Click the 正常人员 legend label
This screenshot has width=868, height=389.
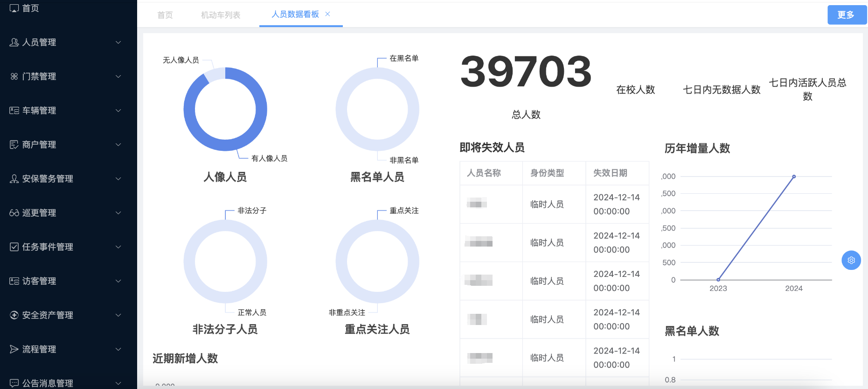(x=252, y=312)
